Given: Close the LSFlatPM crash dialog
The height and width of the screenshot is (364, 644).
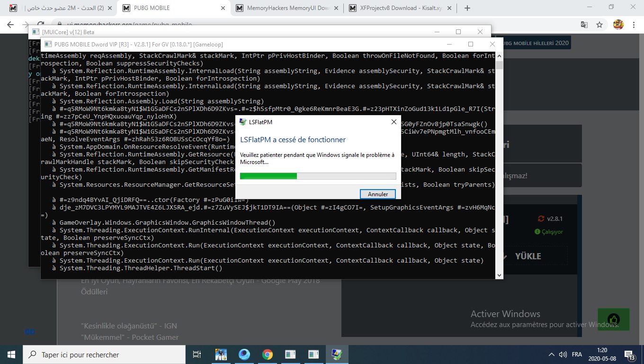Looking at the screenshot, I should pyautogui.click(x=394, y=122).
